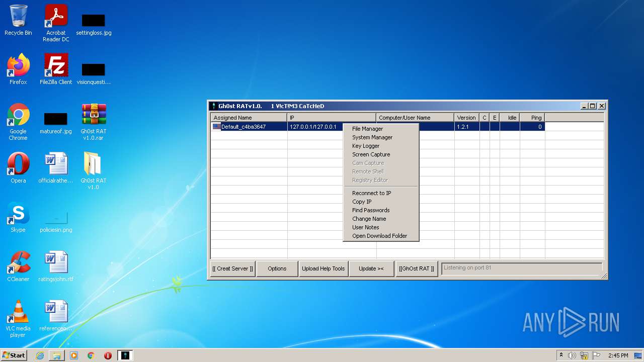Open the Opera desktop shortcut
Viewport: 644px width, 362px height.
(x=18, y=168)
